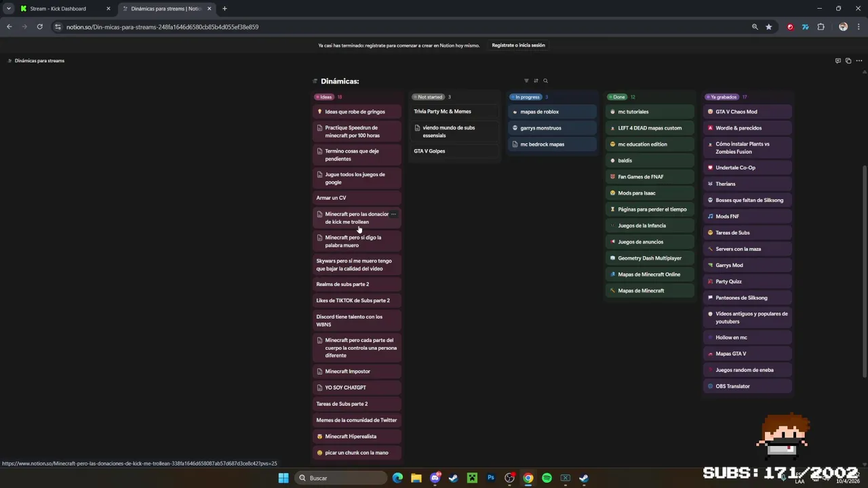Screen dimensions: 868x488
Task: Open the Chrome three-dot menu
Action: [859, 26]
